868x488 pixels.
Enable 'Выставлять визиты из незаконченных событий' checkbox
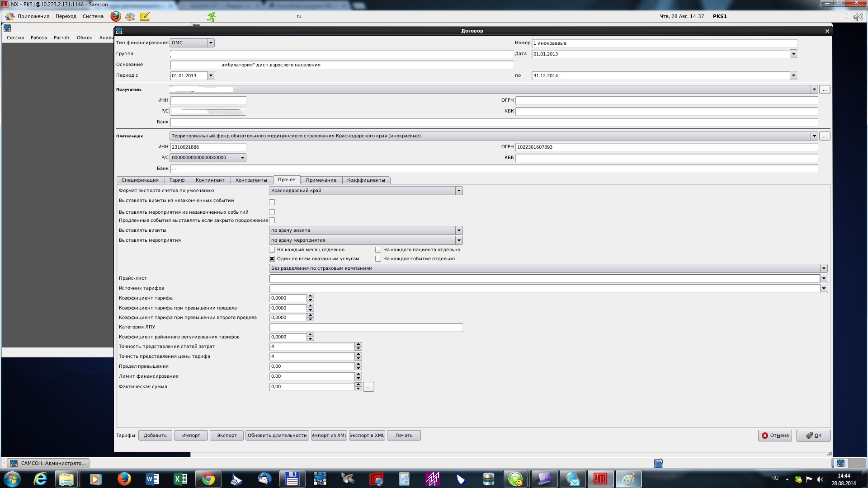pos(272,202)
